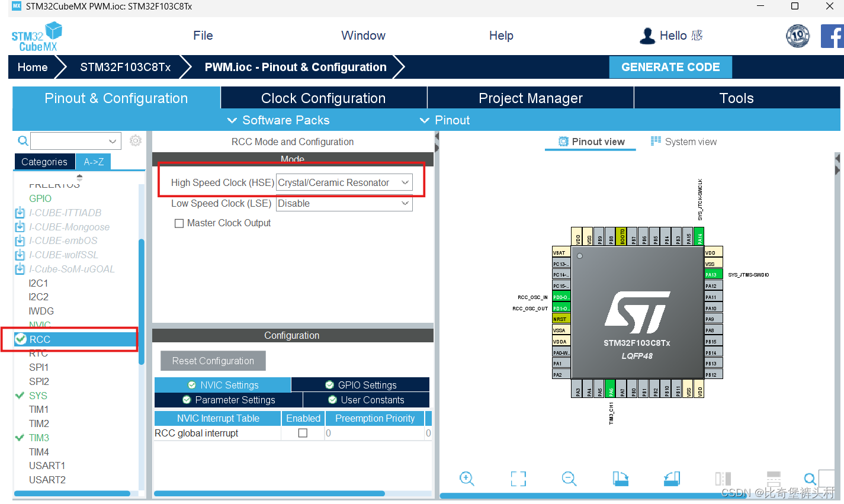This screenshot has height=504, width=844.
Task: Click the vertical split view icon
Action: click(723, 479)
